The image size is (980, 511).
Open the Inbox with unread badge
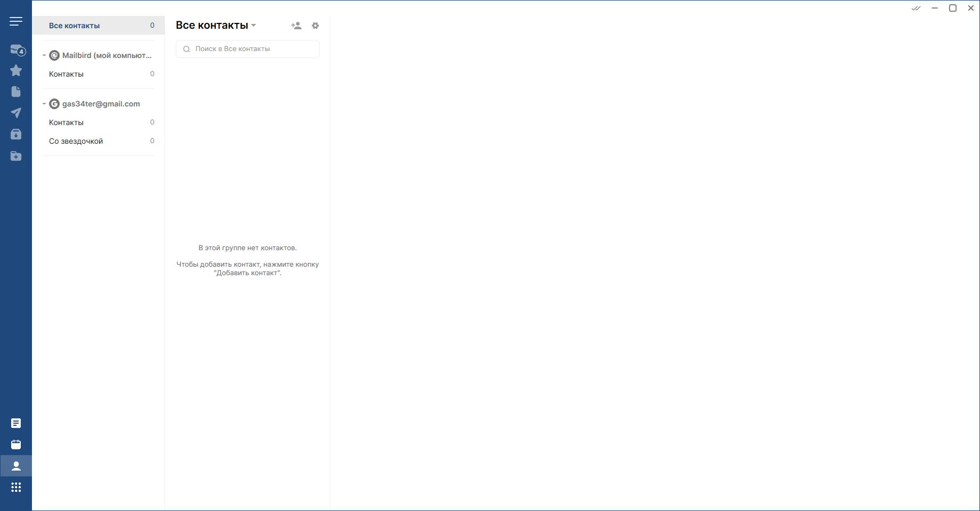click(17, 50)
